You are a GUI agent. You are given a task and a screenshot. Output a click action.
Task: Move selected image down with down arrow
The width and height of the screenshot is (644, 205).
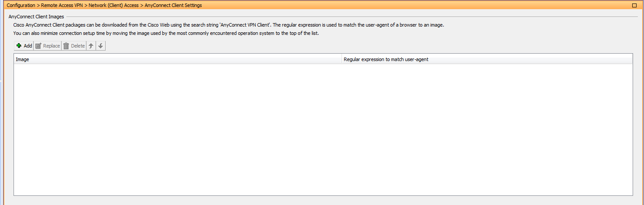click(101, 46)
